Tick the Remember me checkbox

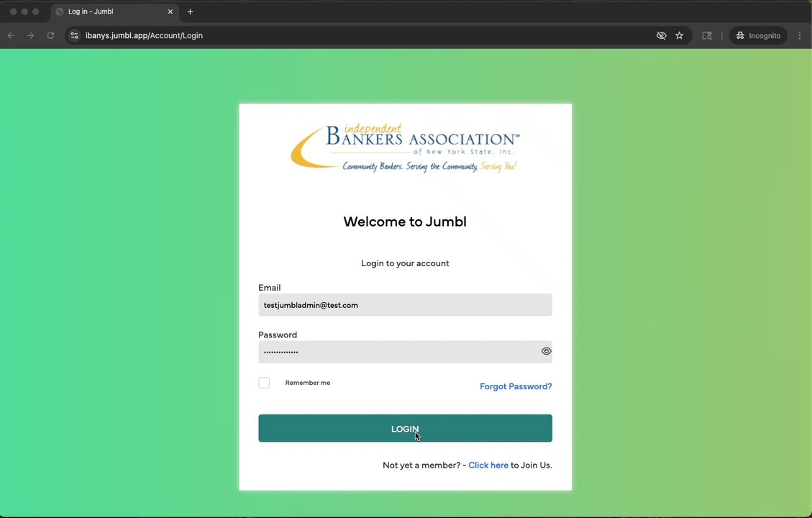coord(264,383)
